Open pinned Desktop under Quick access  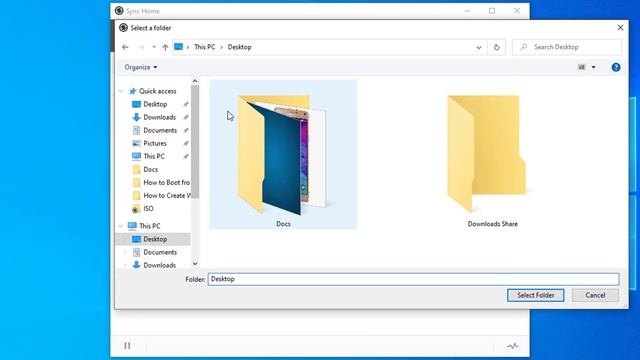(x=155, y=104)
